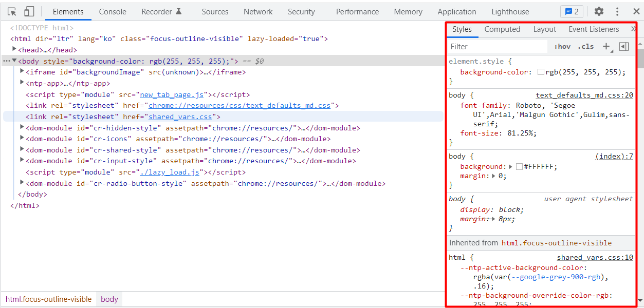Select the <!DOCTYPE html> line
Viewport: 644px width, 308px height.
[x=42, y=28]
